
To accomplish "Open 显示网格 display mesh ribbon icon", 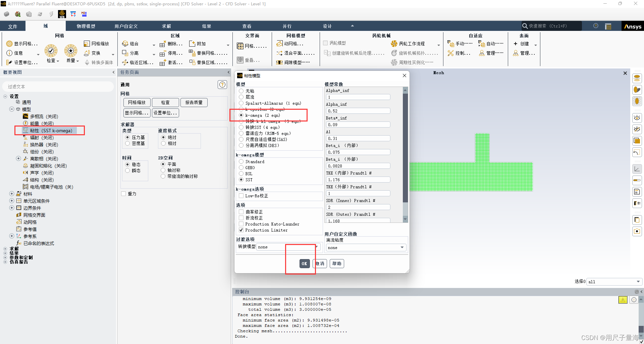I will (9, 44).
